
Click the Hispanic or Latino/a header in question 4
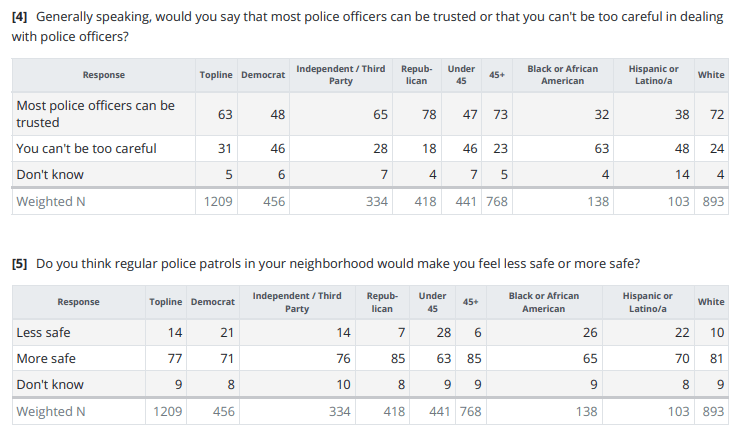[654, 75]
